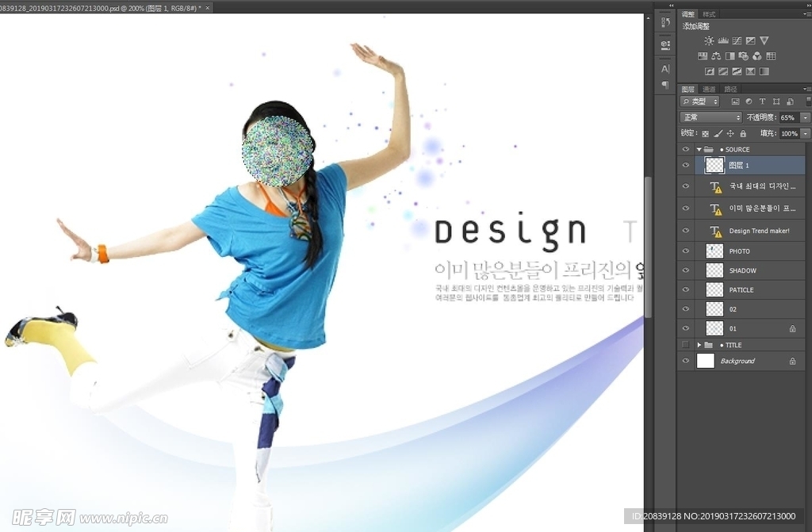
Task: Add a Color Balance adjustment
Action: pos(716,56)
